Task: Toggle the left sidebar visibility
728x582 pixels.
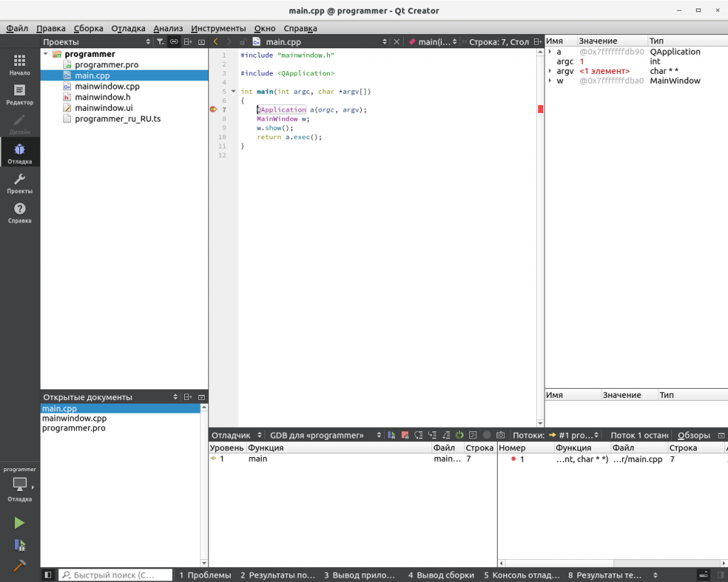Action: pos(48,575)
